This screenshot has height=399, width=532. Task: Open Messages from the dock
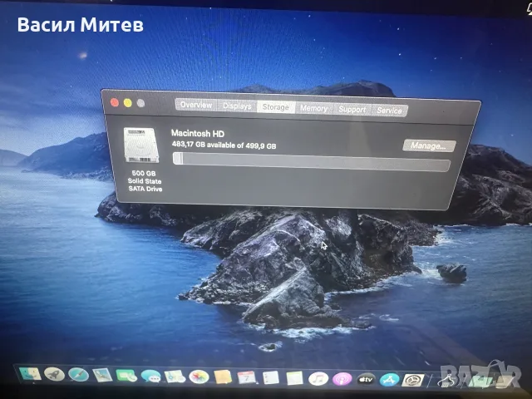tap(150, 376)
